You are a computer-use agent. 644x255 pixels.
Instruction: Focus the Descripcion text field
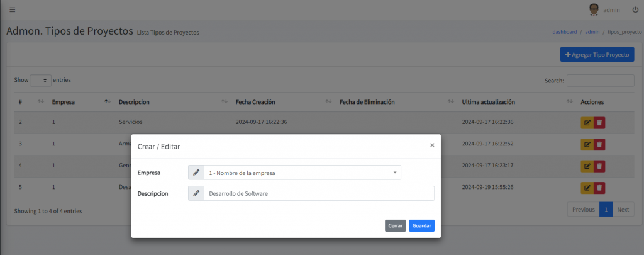point(318,193)
